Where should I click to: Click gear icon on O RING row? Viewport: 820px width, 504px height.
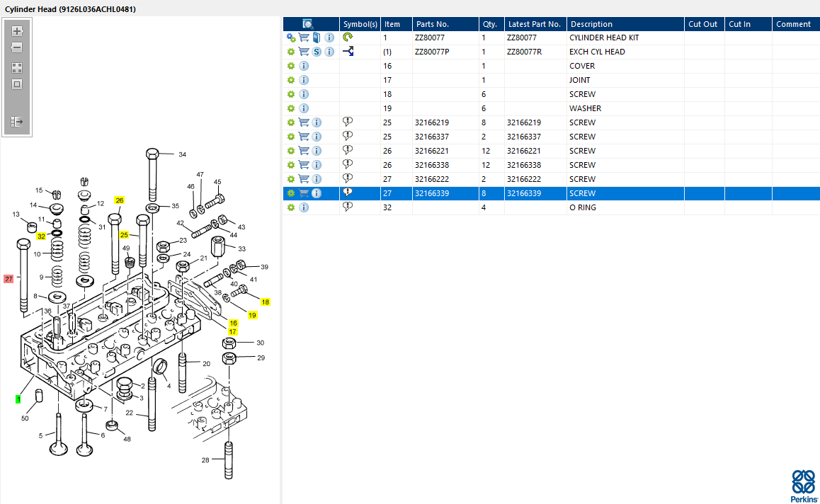pyautogui.click(x=291, y=207)
